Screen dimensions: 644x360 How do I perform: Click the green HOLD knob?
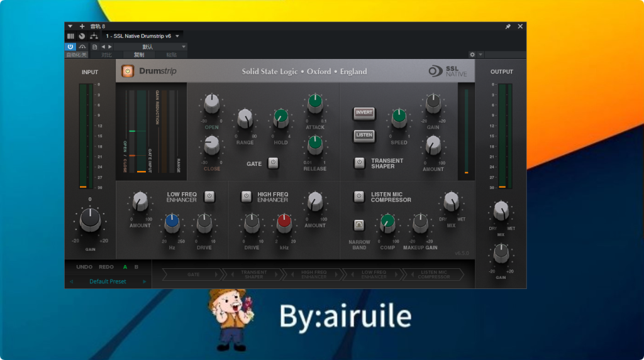pos(281,119)
